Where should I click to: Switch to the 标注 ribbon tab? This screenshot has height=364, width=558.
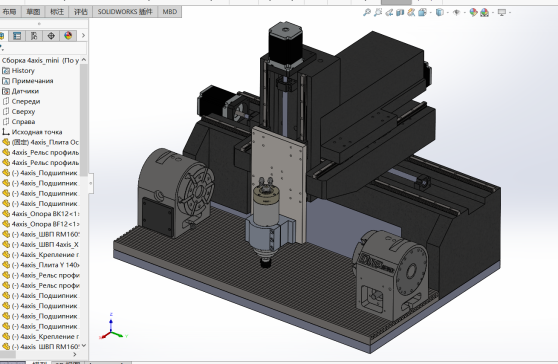click(x=57, y=12)
